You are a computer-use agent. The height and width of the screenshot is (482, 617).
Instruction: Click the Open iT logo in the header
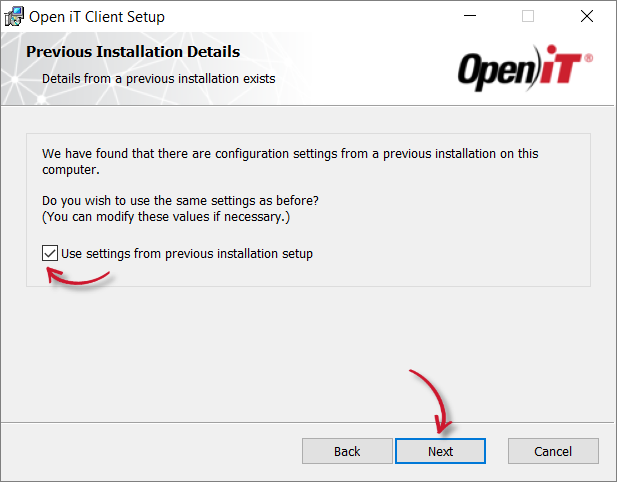coord(524,69)
